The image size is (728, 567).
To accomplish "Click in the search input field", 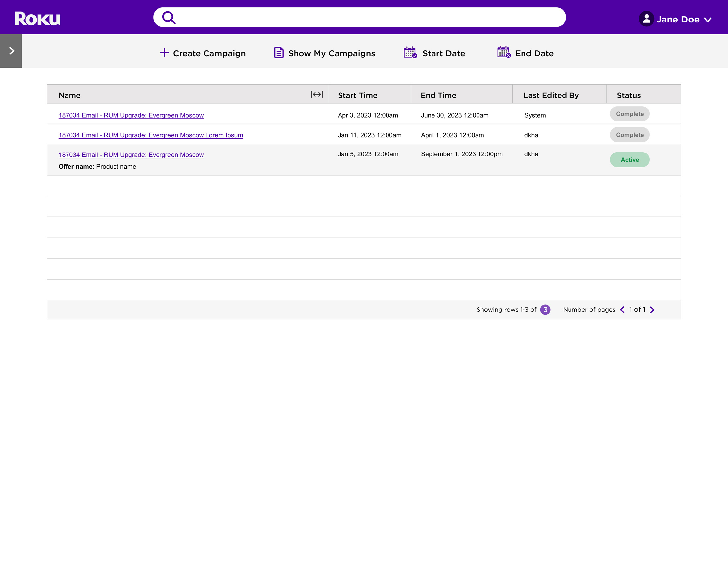I will pos(367,18).
